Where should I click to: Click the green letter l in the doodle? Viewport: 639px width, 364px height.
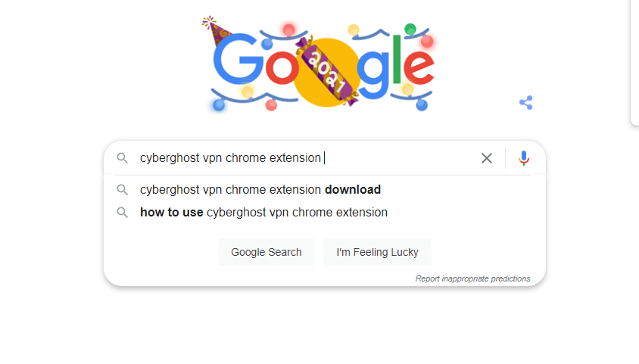[x=395, y=62]
